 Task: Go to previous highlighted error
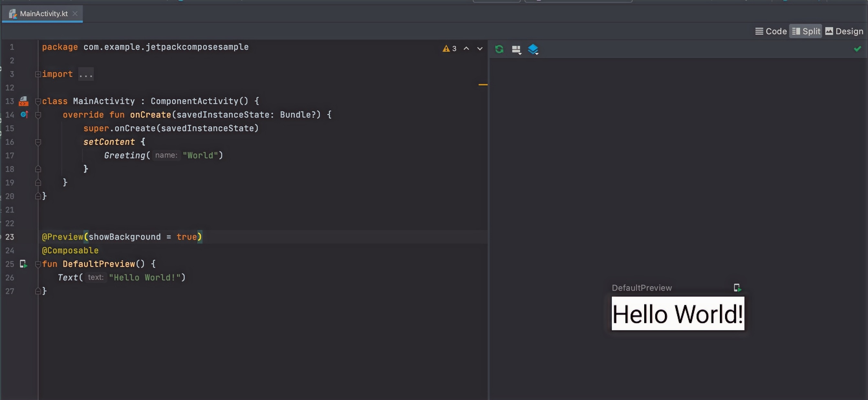point(466,48)
